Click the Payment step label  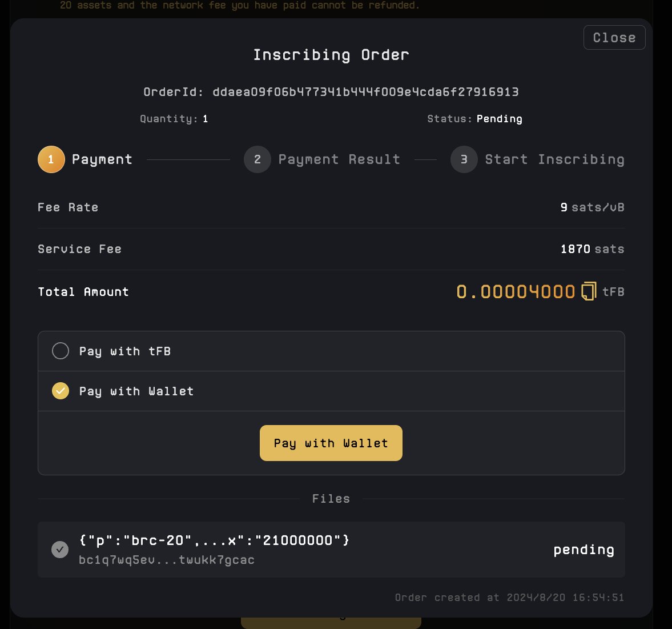click(x=102, y=159)
